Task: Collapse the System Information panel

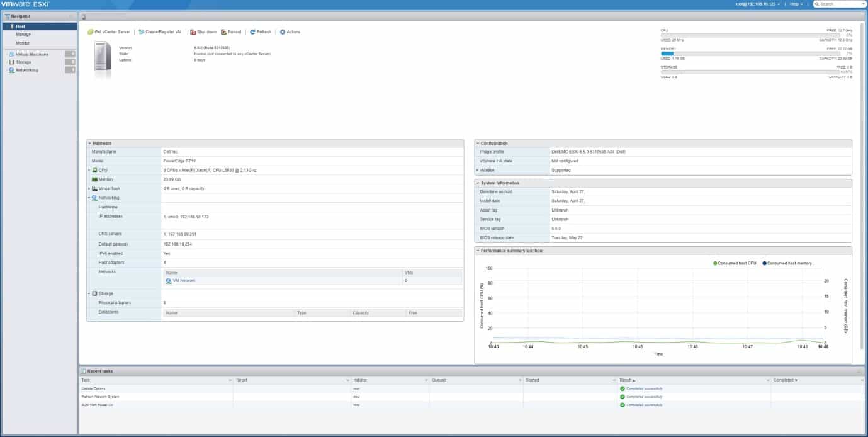Action: [x=478, y=183]
